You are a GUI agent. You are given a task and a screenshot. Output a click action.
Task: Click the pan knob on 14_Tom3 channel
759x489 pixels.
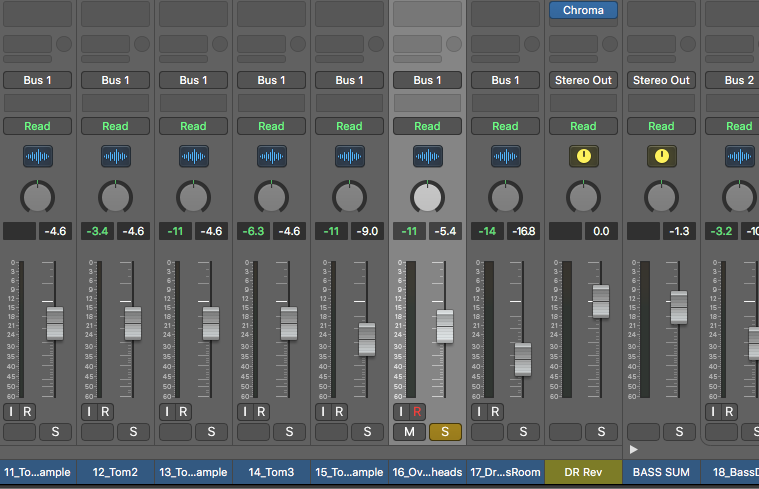pos(271,197)
